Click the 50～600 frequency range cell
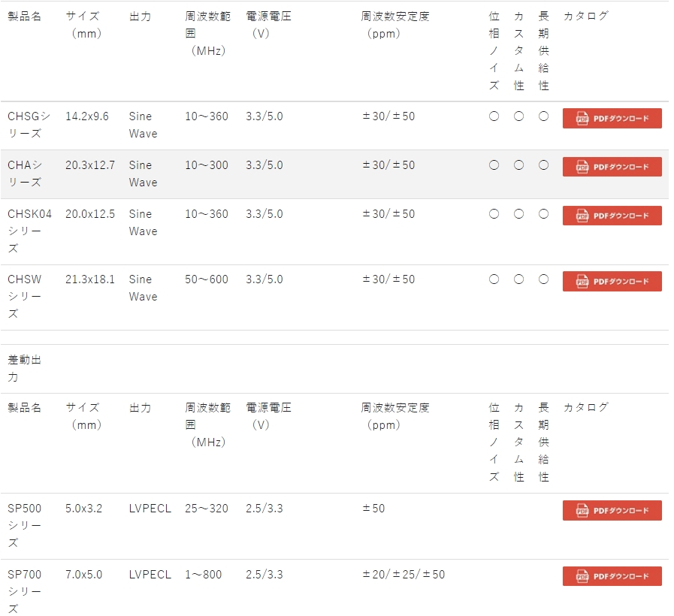 207,279
